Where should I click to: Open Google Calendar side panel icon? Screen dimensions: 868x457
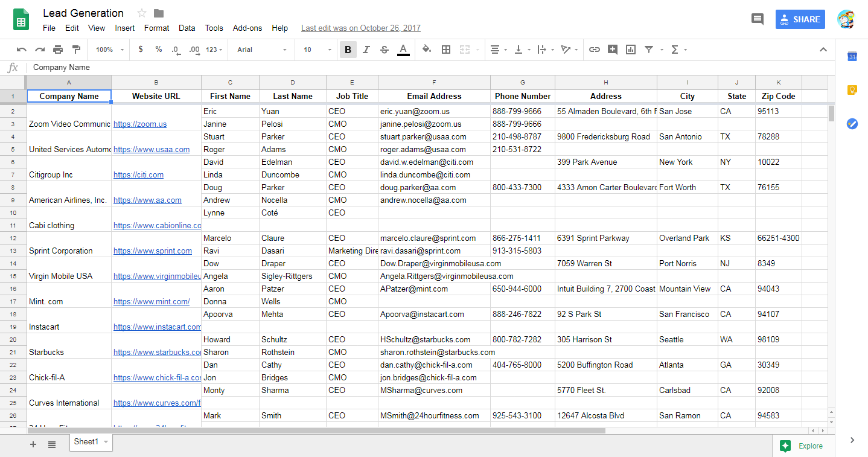(852, 57)
